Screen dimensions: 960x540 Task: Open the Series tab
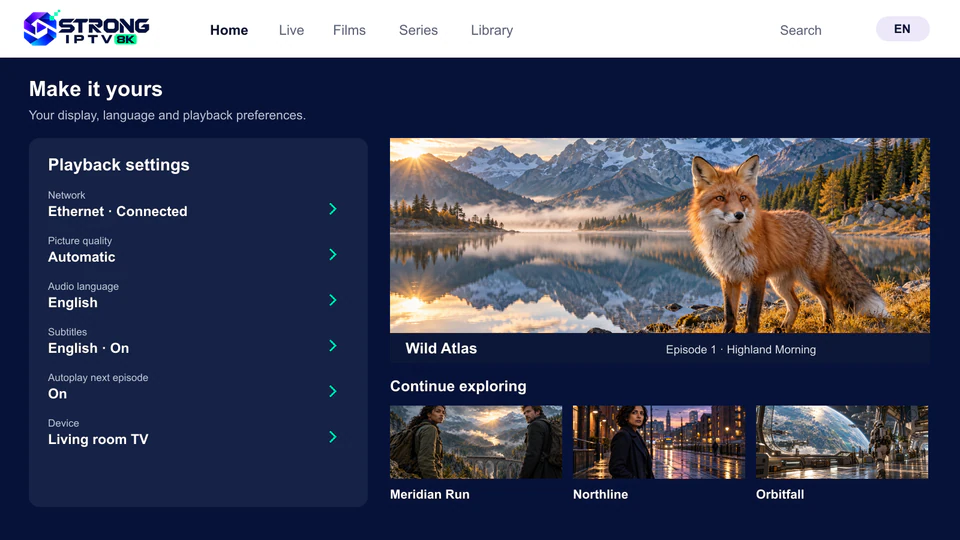coord(418,30)
